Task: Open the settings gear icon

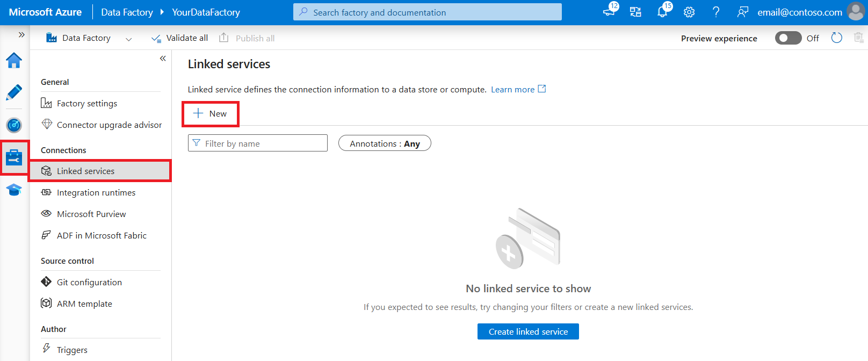Action: (x=689, y=12)
